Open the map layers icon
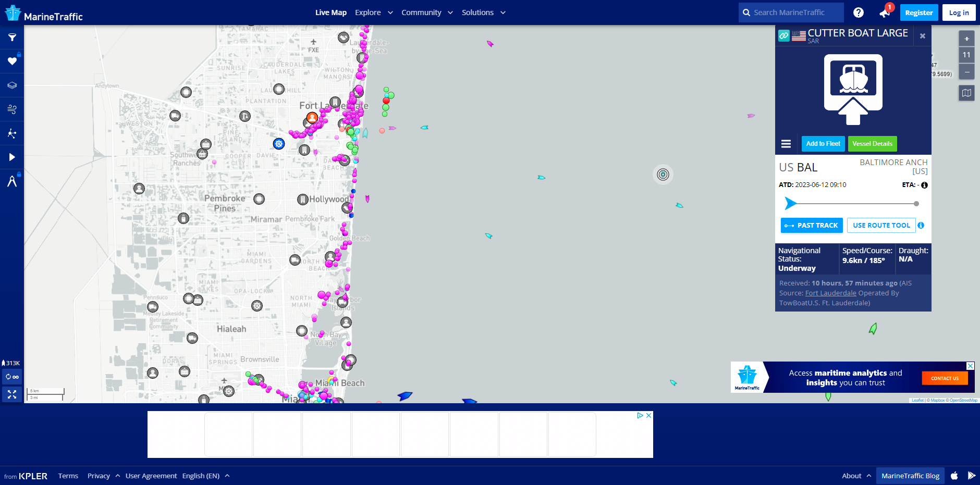 click(x=12, y=85)
